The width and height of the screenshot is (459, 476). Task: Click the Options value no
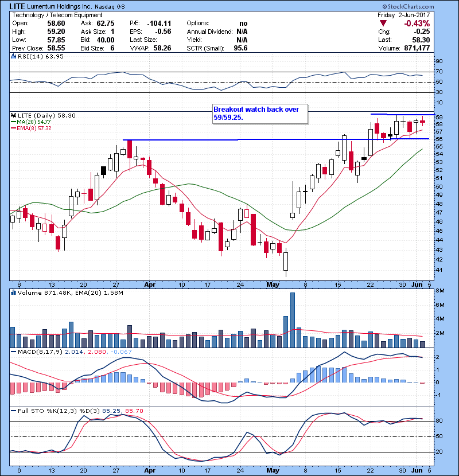243,24
